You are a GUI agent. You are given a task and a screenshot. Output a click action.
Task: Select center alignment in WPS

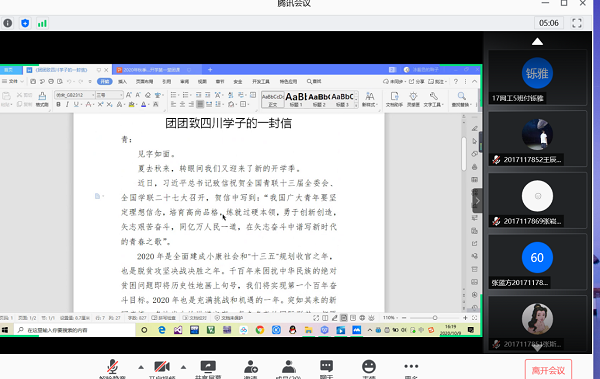coord(182,104)
